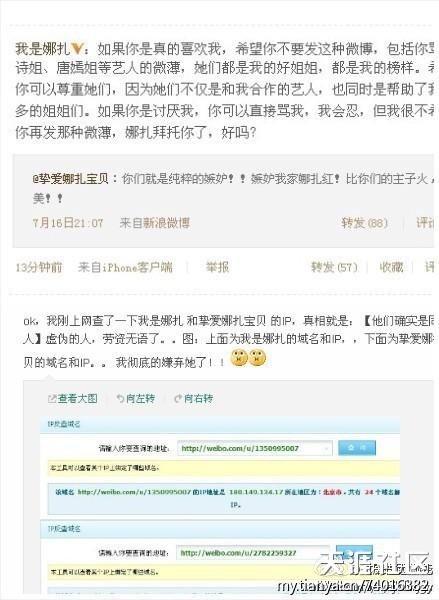This screenshot has width=439, height=600.
Task: Rotate image with 向左转 icon
Action: pos(135,399)
